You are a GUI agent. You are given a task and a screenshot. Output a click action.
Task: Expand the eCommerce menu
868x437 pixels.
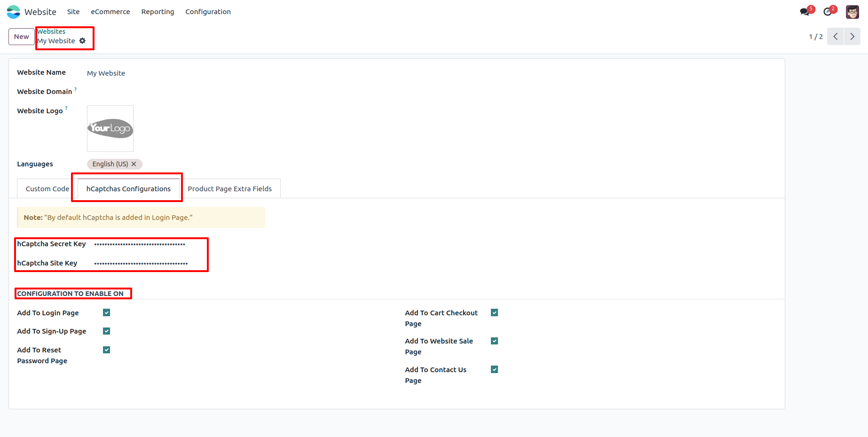pos(110,12)
